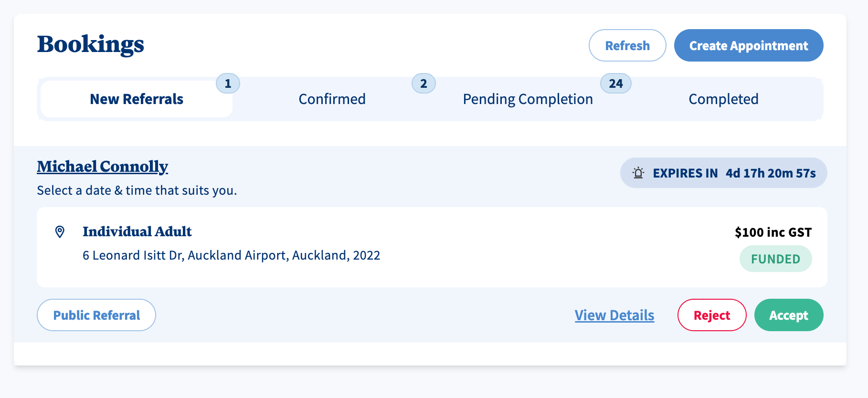Image resolution: width=868 pixels, height=398 pixels.
Task: Click the FUNDED status tag
Action: click(x=775, y=259)
